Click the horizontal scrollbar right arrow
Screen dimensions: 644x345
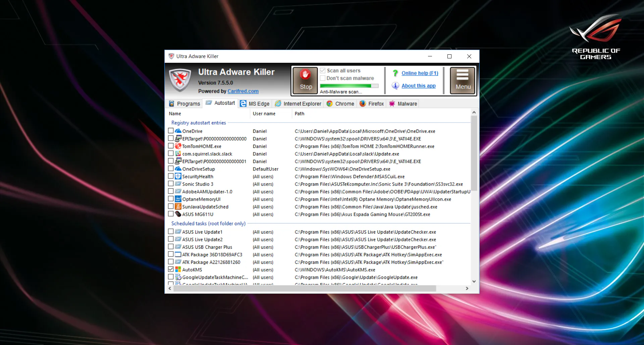coord(467,288)
